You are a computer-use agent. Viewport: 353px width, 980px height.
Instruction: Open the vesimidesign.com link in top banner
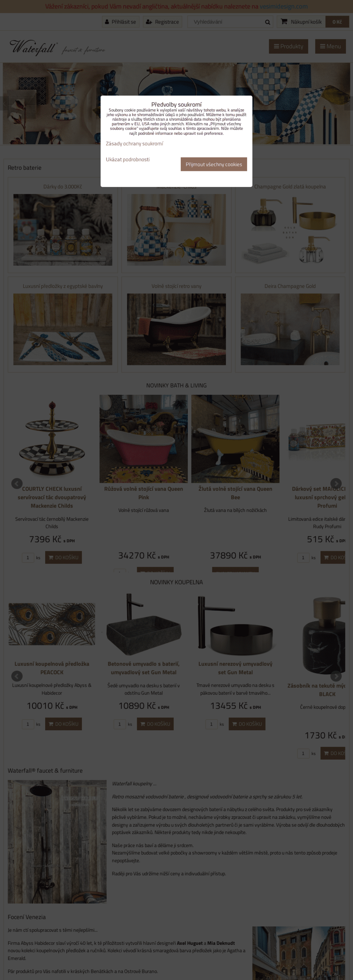[x=284, y=6]
